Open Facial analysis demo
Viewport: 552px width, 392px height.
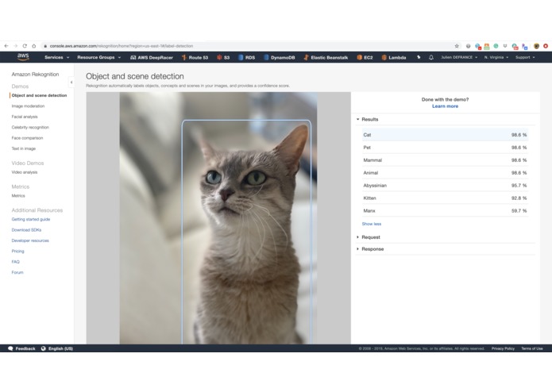(25, 117)
